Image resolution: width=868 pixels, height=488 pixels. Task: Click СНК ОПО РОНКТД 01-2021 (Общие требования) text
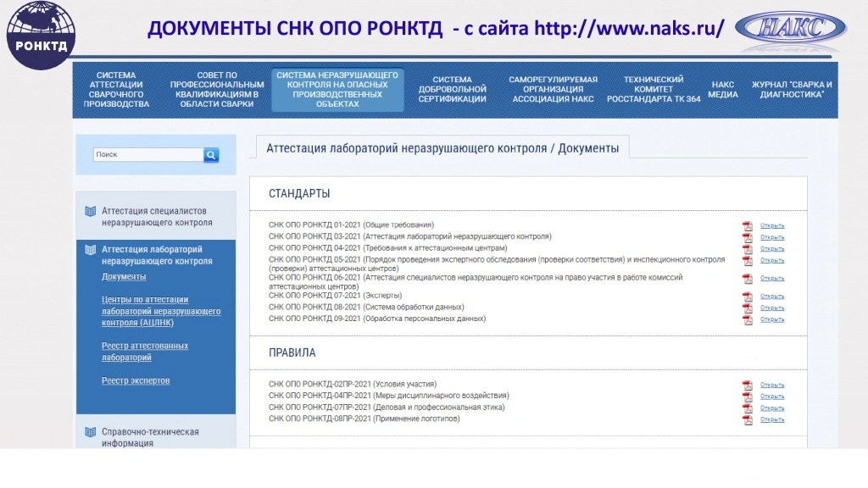coord(352,225)
